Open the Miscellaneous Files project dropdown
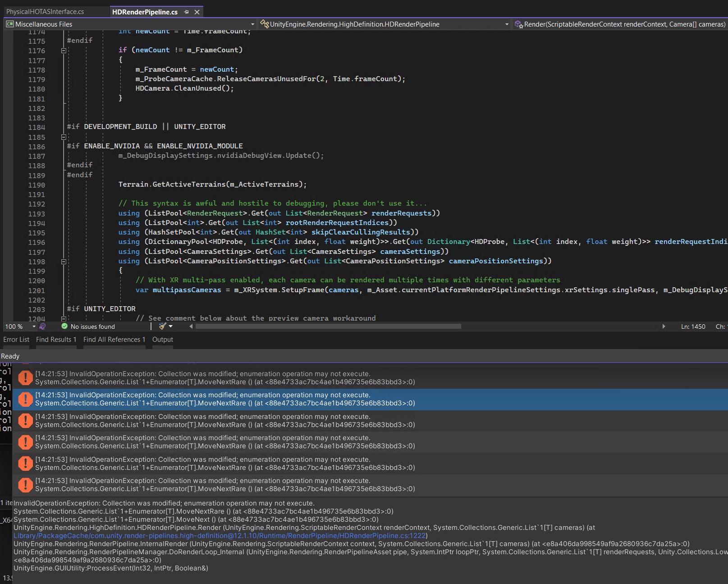 (252, 24)
